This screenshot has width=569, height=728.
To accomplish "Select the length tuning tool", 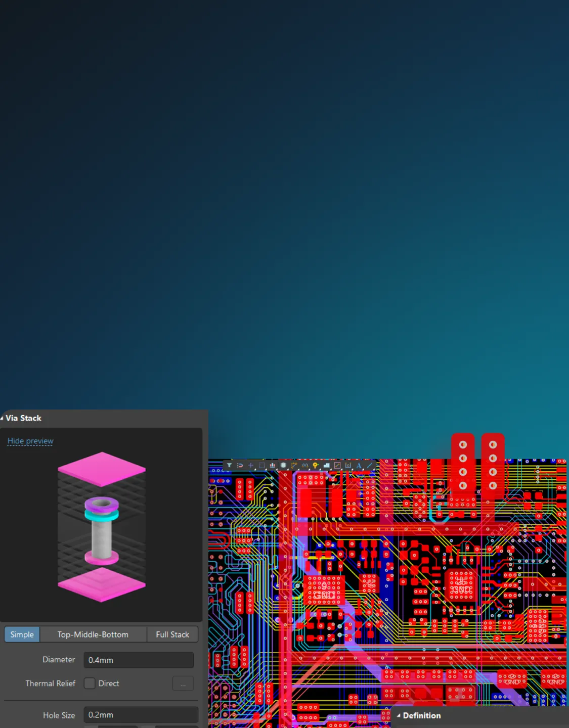I will pyautogui.click(x=305, y=465).
